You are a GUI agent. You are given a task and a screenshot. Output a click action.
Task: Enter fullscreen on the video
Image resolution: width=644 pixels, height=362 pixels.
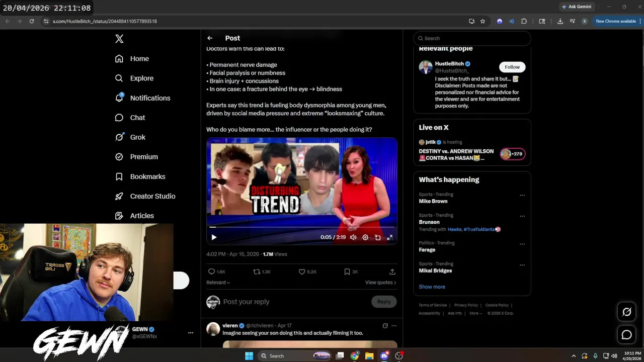point(389,237)
